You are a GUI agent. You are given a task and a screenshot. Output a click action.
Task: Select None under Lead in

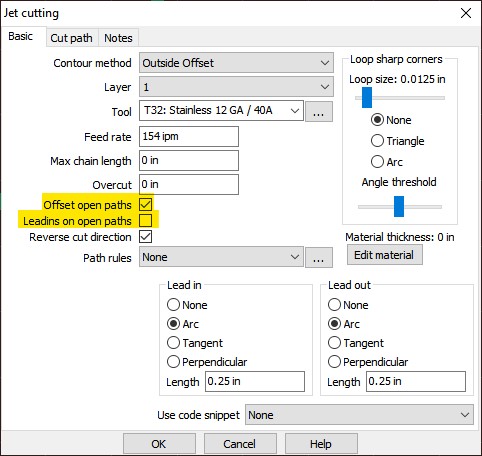(x=187, y=305)
